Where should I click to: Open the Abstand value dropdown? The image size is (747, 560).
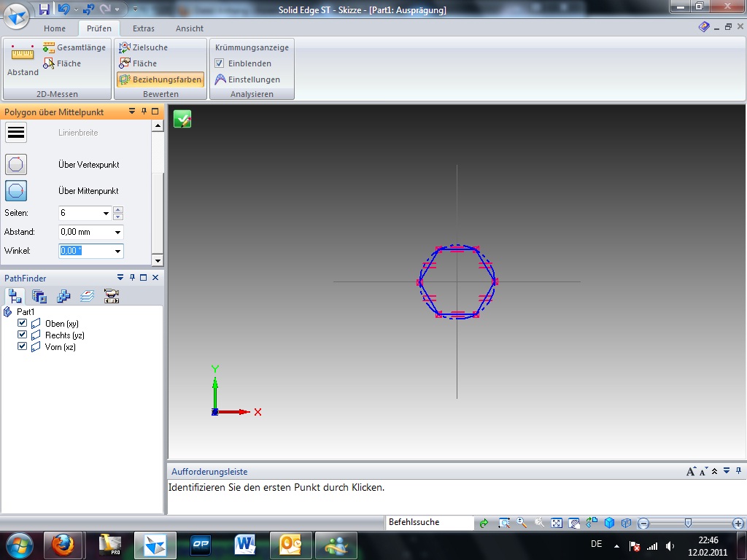117,233
